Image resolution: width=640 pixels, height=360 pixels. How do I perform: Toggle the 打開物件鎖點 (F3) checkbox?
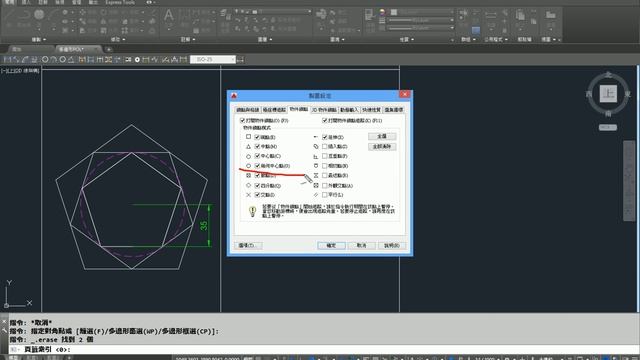click(x=242, y=120)
